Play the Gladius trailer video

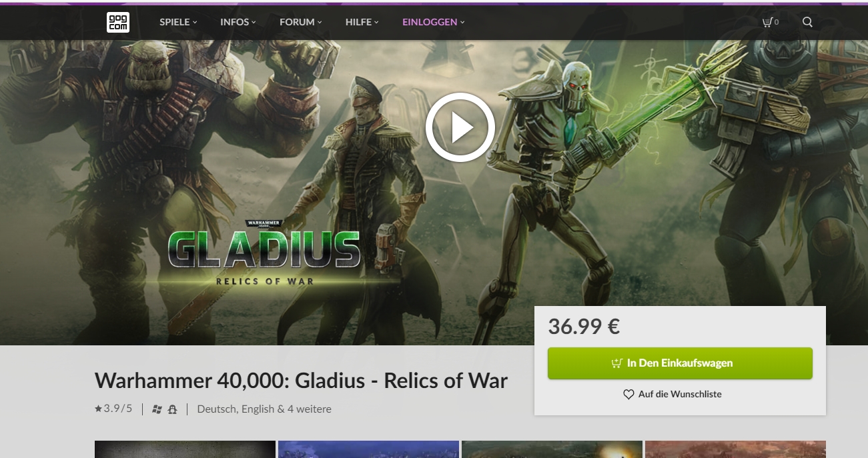coord(460,127)
